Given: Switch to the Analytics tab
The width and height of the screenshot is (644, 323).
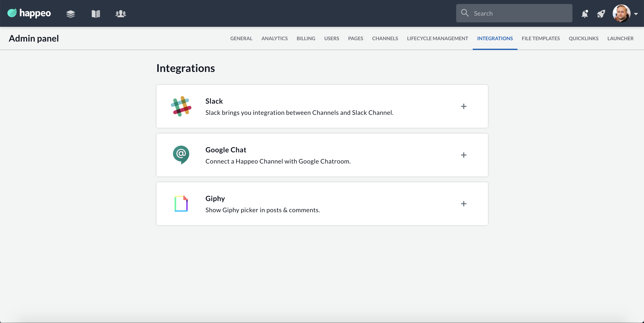Looking at the screenshot, I should [x=274, y=38].
